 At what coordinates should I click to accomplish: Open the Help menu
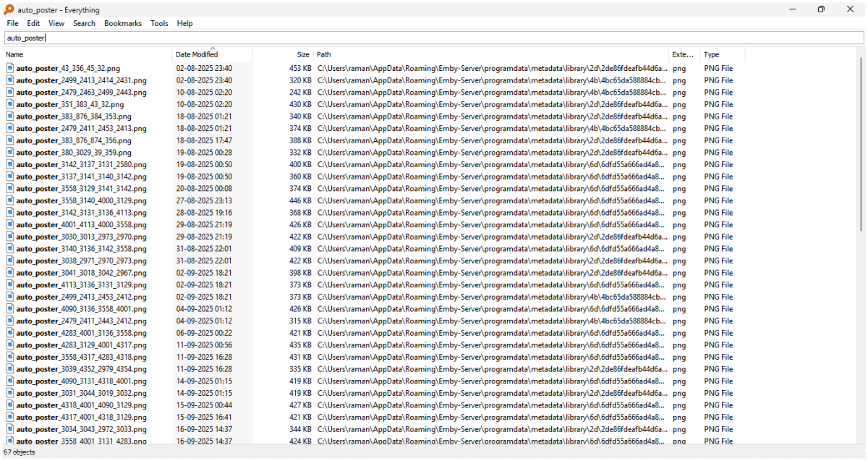click(x=185, y=23)
